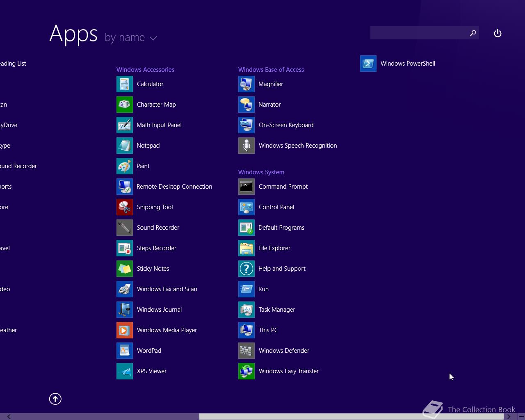Viewport: 525px width, 420px height.
Task: Open the Task Manager icon
Action: [247, 310]
